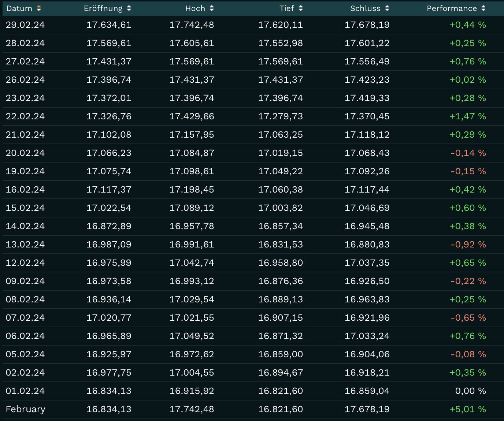Select the opening value 16.987,09

coord(109,245)
